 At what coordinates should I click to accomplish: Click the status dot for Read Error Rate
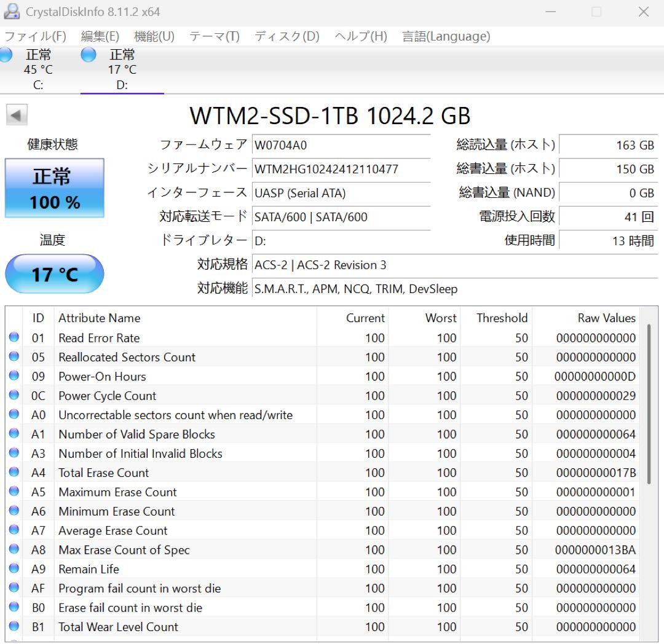[14, 337]
